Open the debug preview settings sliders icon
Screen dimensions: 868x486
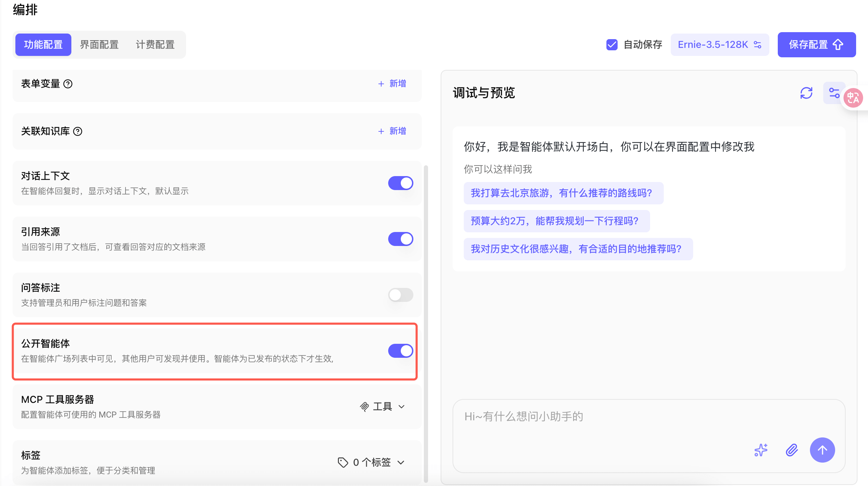834,93
